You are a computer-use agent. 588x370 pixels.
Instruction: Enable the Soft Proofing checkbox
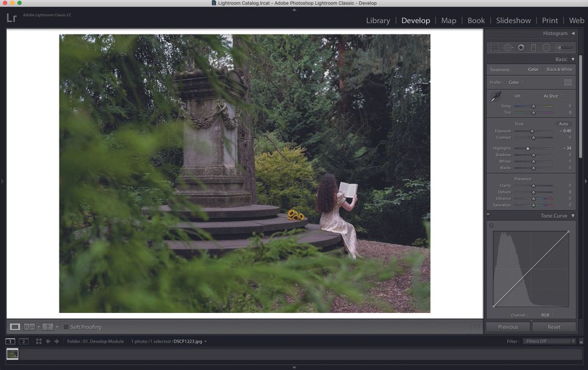(65, 327)
